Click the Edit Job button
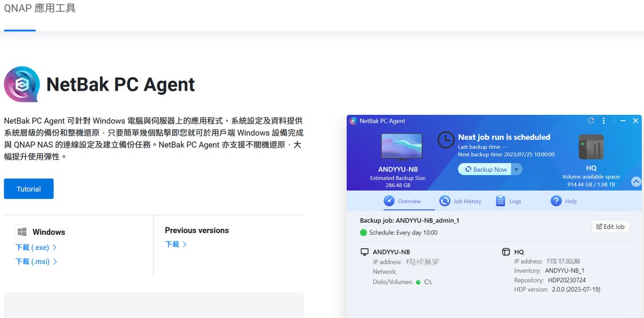The width and height of the screenshot is (644, 318). 610,227
